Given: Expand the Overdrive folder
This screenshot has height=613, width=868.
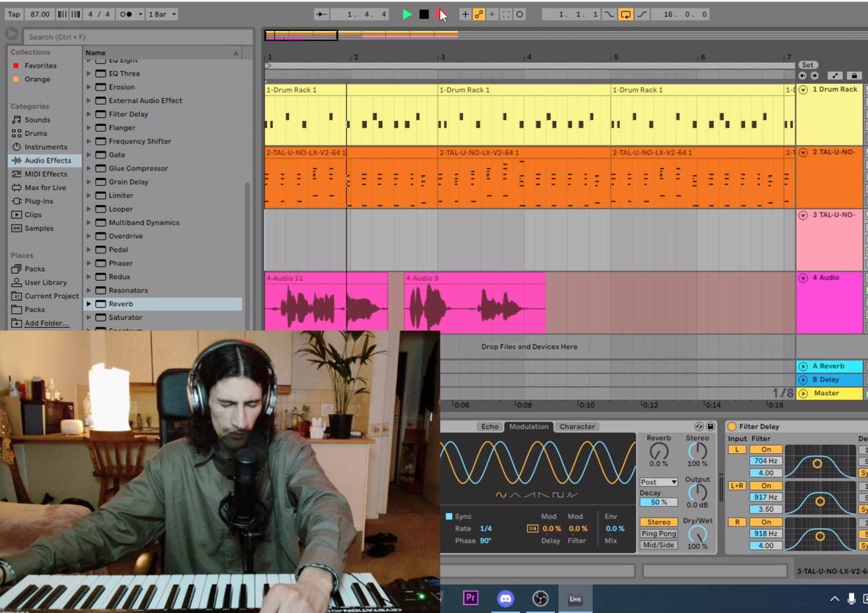Looking at the screenshot, I should coord(90,237).
